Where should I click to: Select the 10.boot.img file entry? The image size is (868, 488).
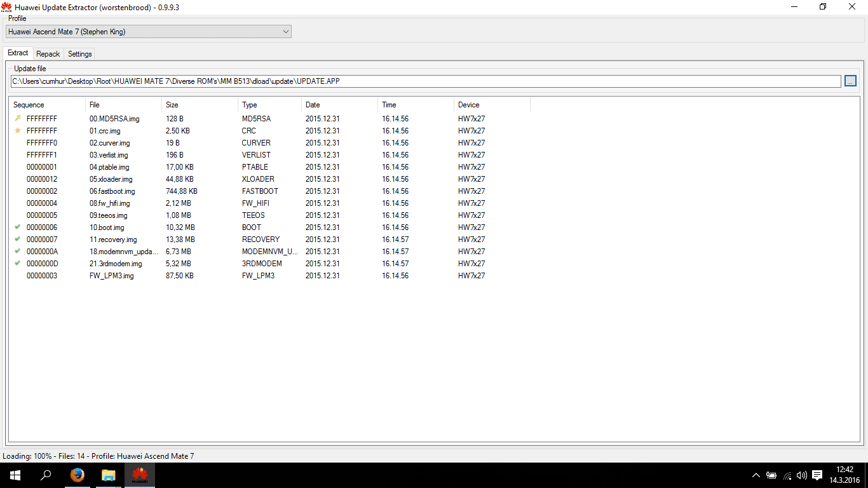[107, 227]
